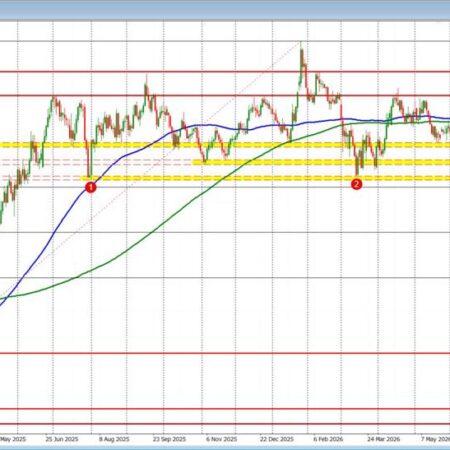
Task: Click the 24 Mar 2026 date label
Action: 384,439
